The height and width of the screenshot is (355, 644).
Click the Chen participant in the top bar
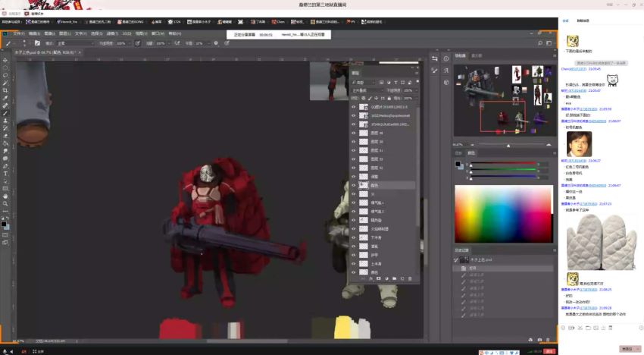pyautogui.click(x=278, y=22)
